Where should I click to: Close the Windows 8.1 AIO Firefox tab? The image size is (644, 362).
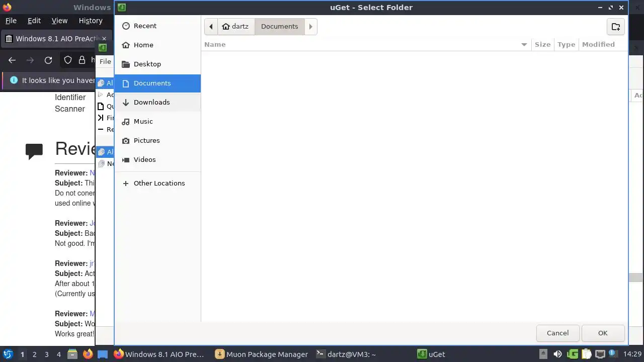point(104,39)
